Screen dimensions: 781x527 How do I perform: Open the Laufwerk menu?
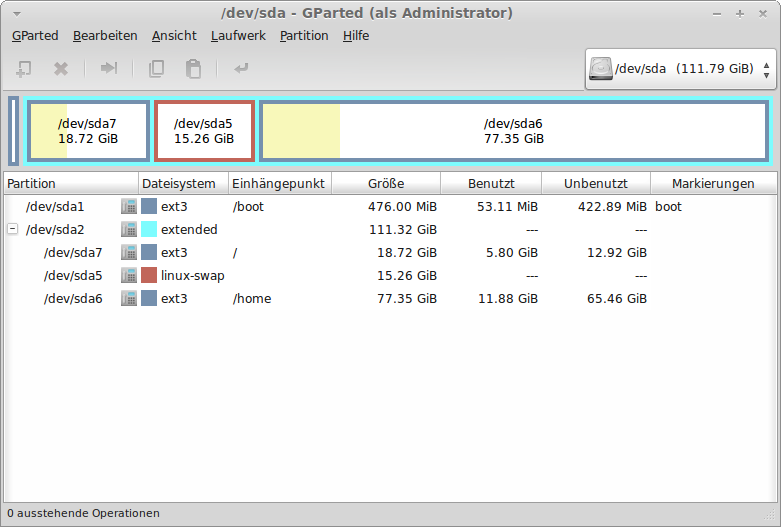coord(238,36)
